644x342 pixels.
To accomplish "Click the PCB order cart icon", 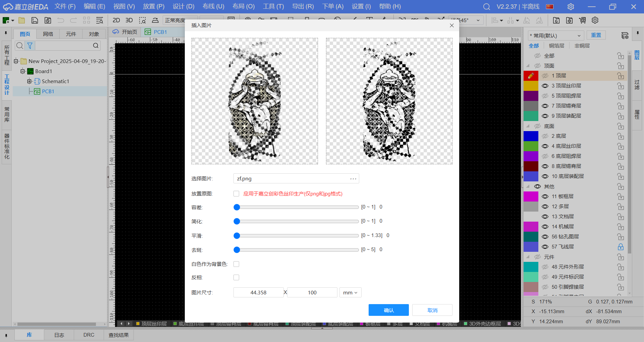I will click(x=582, y=20).
